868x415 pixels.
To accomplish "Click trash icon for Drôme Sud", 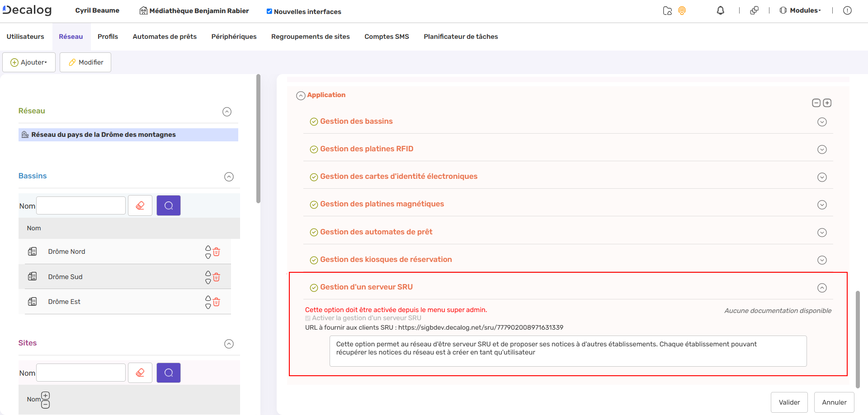I will [x=217, y=277].
